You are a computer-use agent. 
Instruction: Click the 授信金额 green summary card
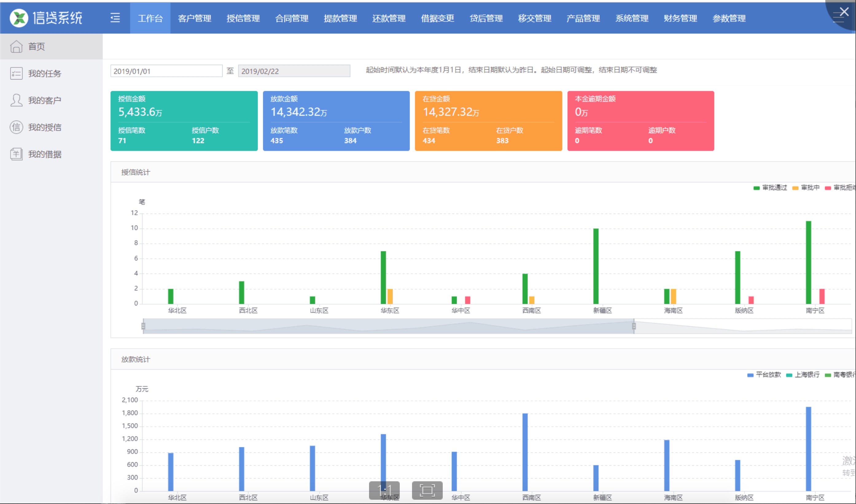[x=184, y=121]
